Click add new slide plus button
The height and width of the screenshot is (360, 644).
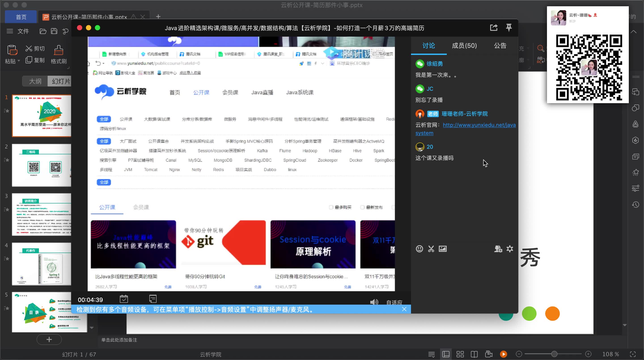coord(49,339)
